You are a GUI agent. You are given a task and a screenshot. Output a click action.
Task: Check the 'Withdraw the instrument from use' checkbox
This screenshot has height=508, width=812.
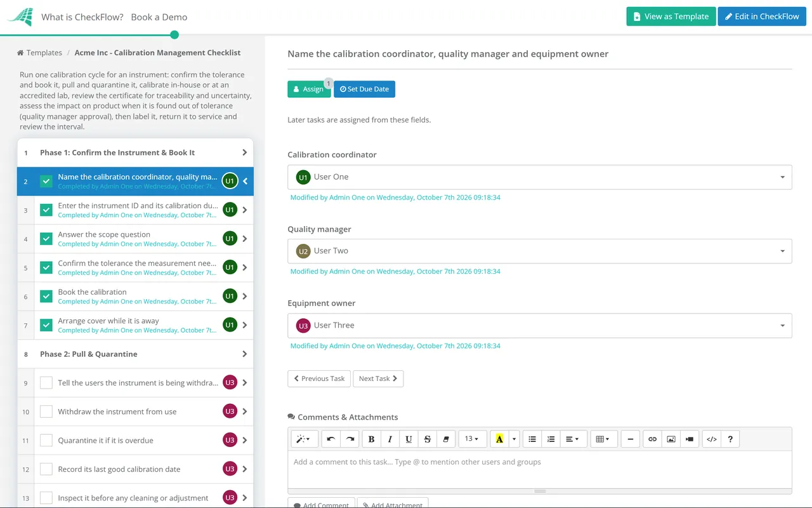pyautogui.click(x=46, y=411)
